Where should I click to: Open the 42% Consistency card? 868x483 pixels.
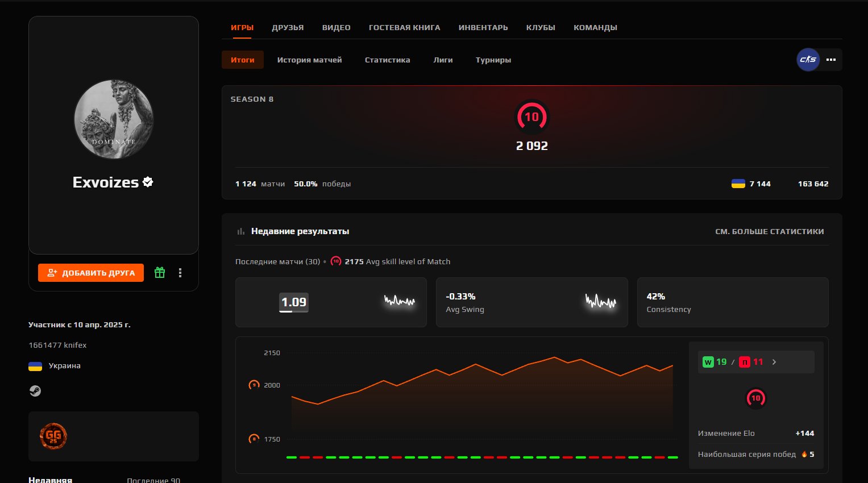pos(733,302)
